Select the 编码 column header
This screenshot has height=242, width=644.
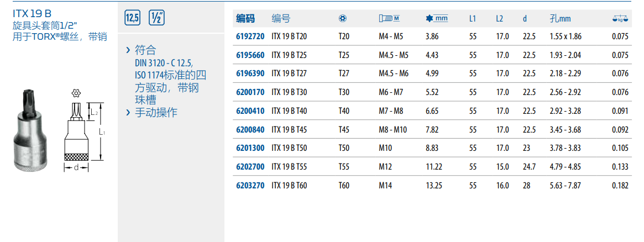pos(245,19)
